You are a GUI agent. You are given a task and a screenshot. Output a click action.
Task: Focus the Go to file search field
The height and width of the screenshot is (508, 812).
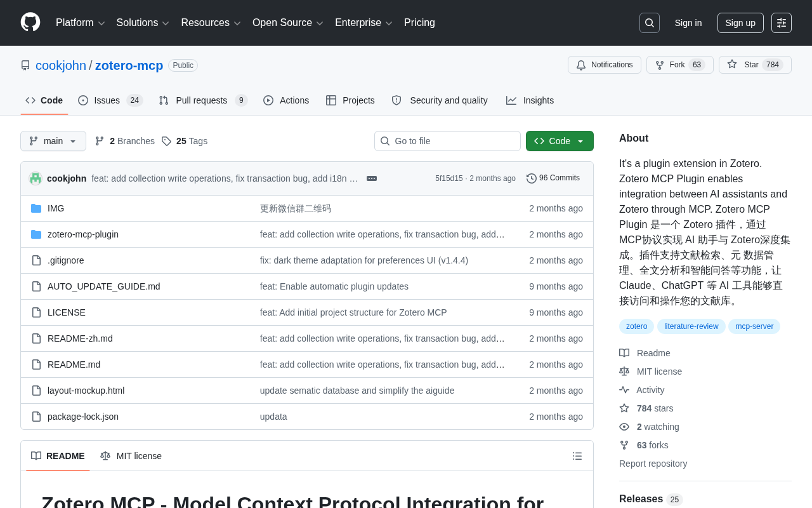point(447,141)
